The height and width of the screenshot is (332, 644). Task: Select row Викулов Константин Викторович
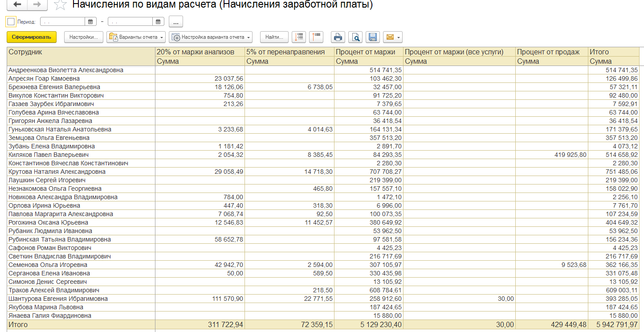pos(323,95)
